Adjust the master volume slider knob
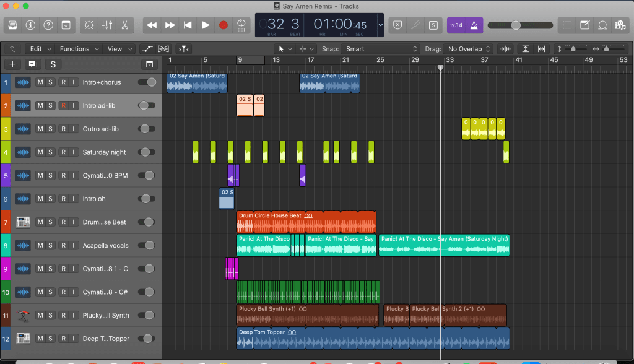The image size is (634, 364). click(516, 25)
